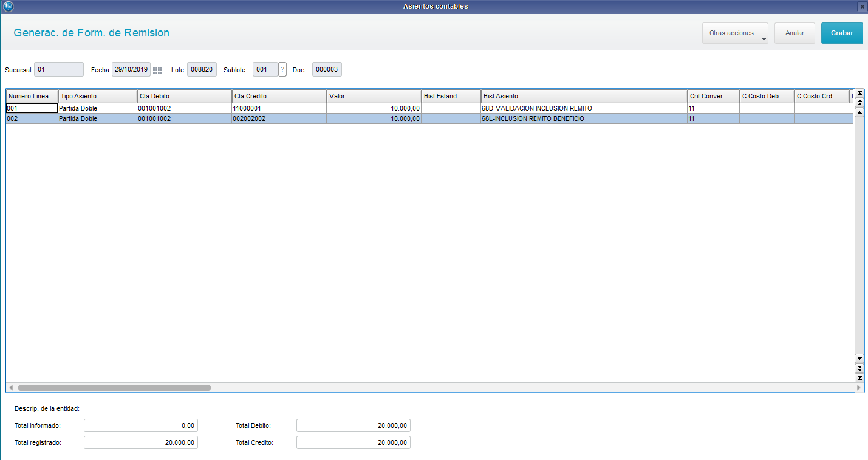Click the app logo icon in title bar

click(x=7, y=6)
